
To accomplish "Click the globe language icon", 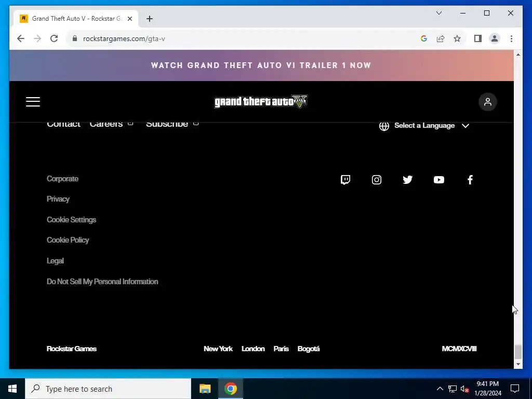I will point(384,126).
